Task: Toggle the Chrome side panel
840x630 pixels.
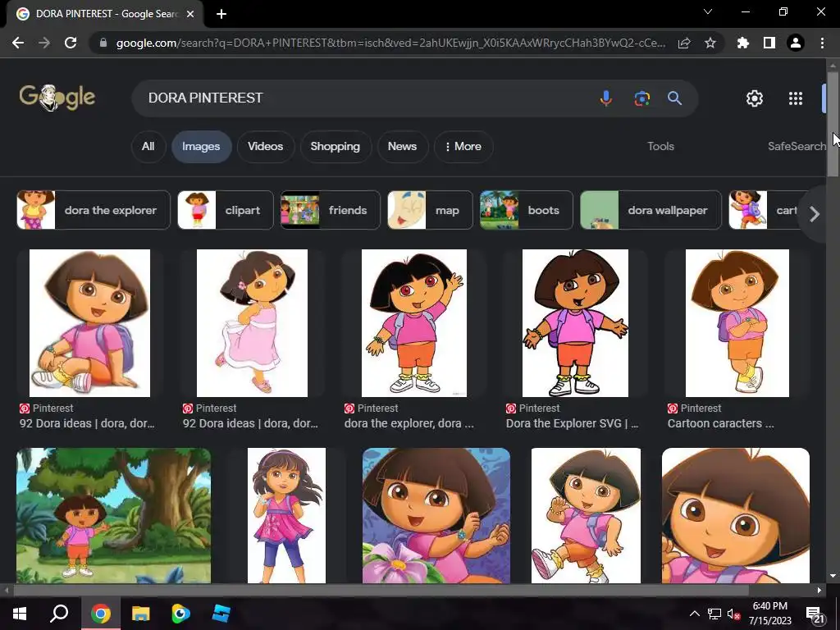Action: (x=769, y=43)
